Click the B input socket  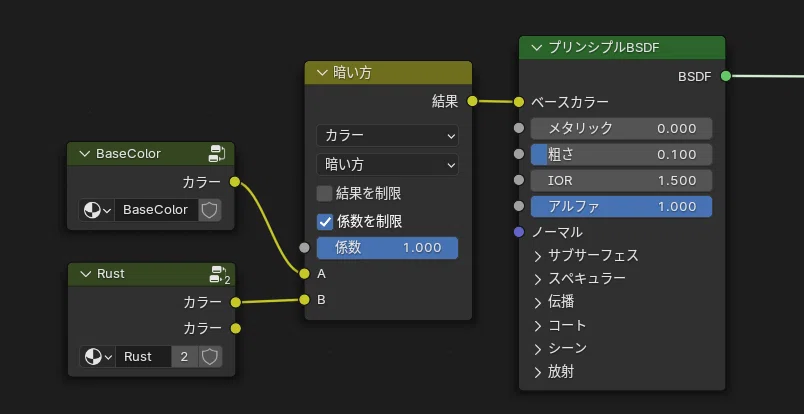[305, 300]
